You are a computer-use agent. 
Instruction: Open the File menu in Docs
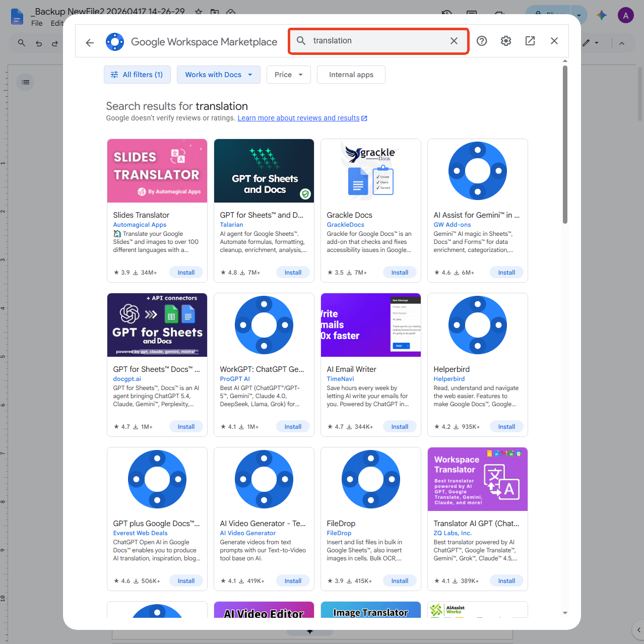pyautogui.click(x=37, y=23)
